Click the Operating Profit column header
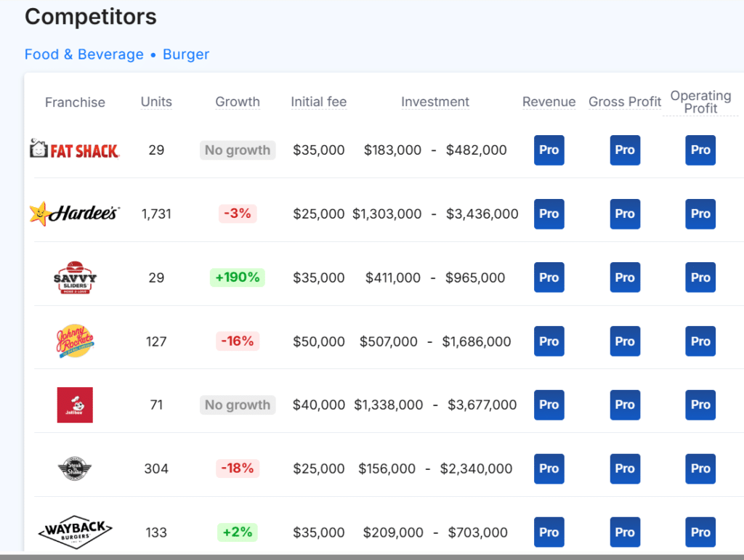 pos(700,102)
